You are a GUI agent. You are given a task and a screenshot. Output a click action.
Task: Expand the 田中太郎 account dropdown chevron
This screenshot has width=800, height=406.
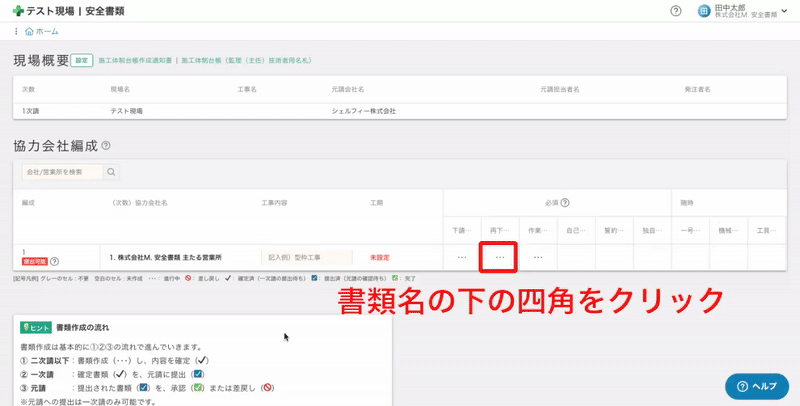click(x=784, y=11)
